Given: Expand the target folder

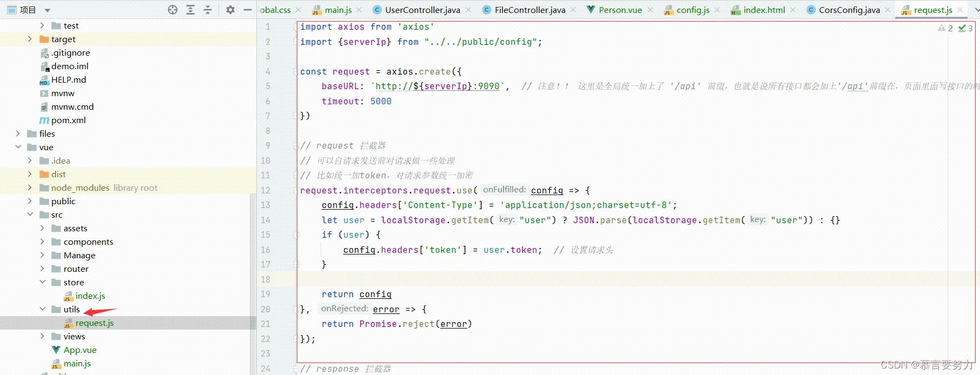Looking at the screenshot, I should (x=30, y=39).
